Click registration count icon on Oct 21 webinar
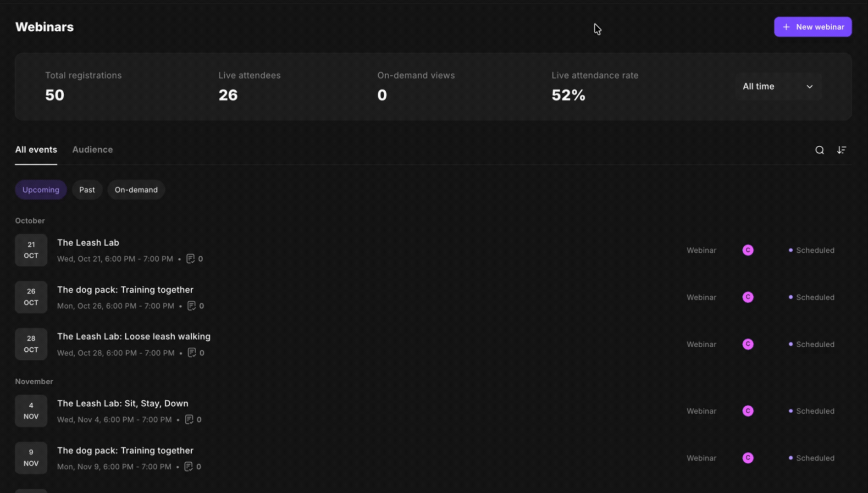 (x=190, y=259)
